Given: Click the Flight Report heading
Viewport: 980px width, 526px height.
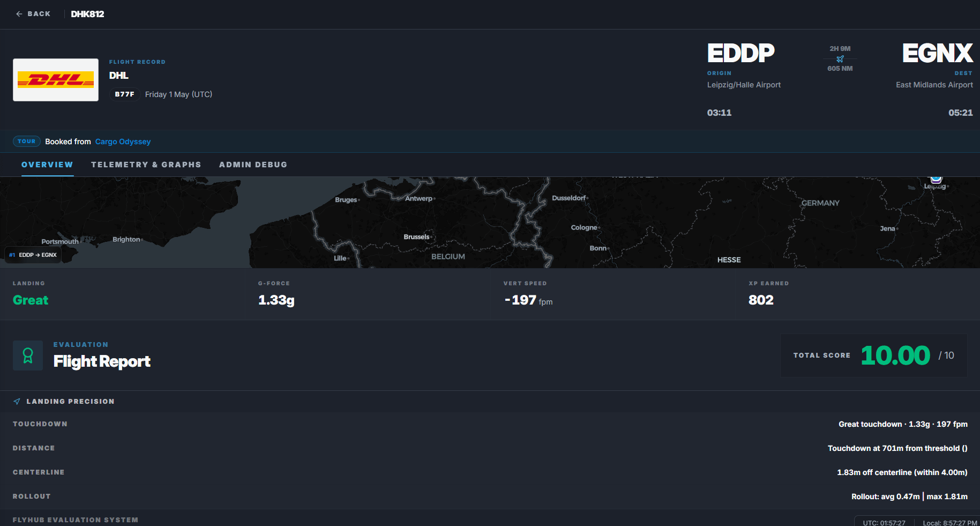Looking at the screenshot, I should 102,361.
